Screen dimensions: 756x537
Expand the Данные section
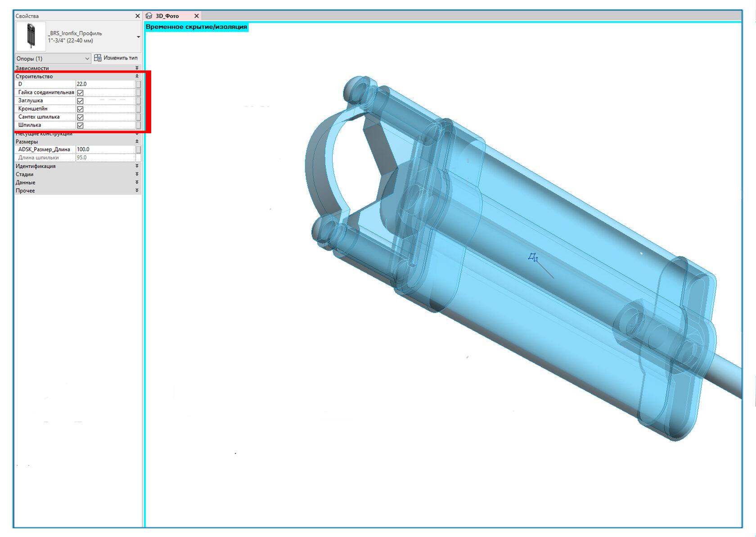(x=137, y=182)
